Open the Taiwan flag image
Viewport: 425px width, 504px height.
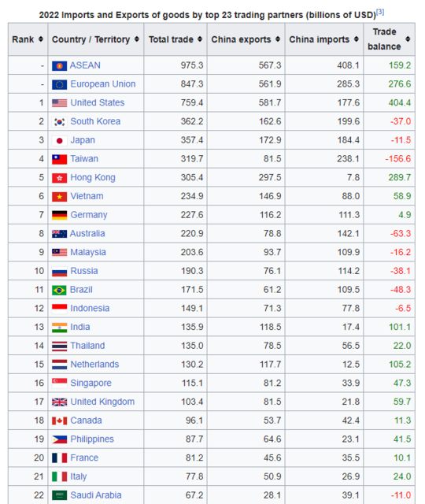tap(60, 159)
